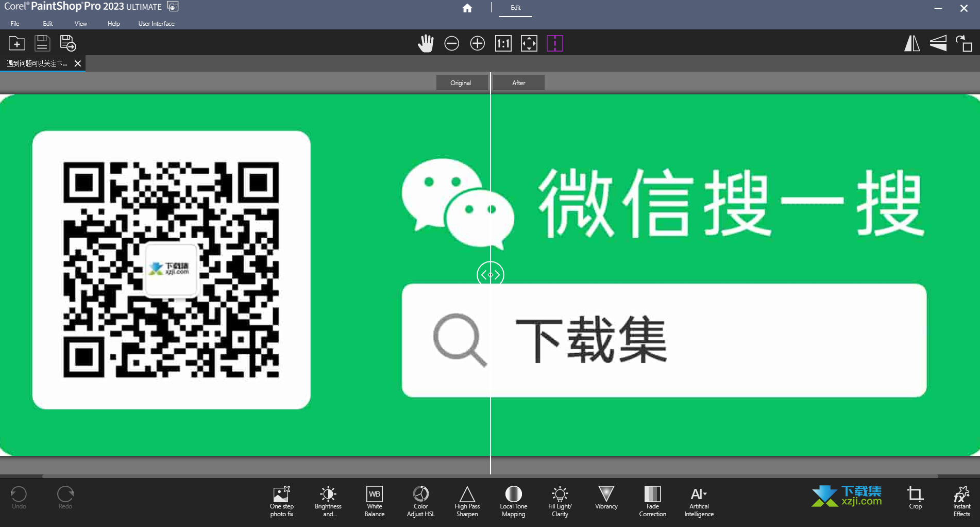Select the Crop tool
This screenshot has height=527, width=980.
916,498
